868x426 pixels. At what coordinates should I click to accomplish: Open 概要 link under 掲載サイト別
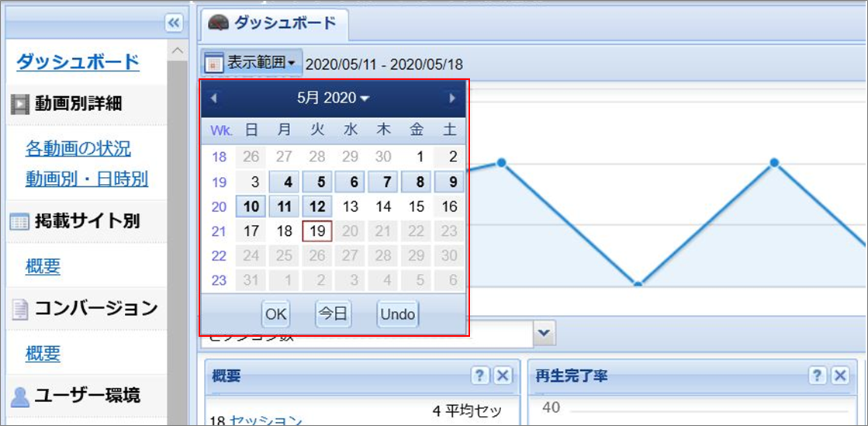click(x=43, y=266)
